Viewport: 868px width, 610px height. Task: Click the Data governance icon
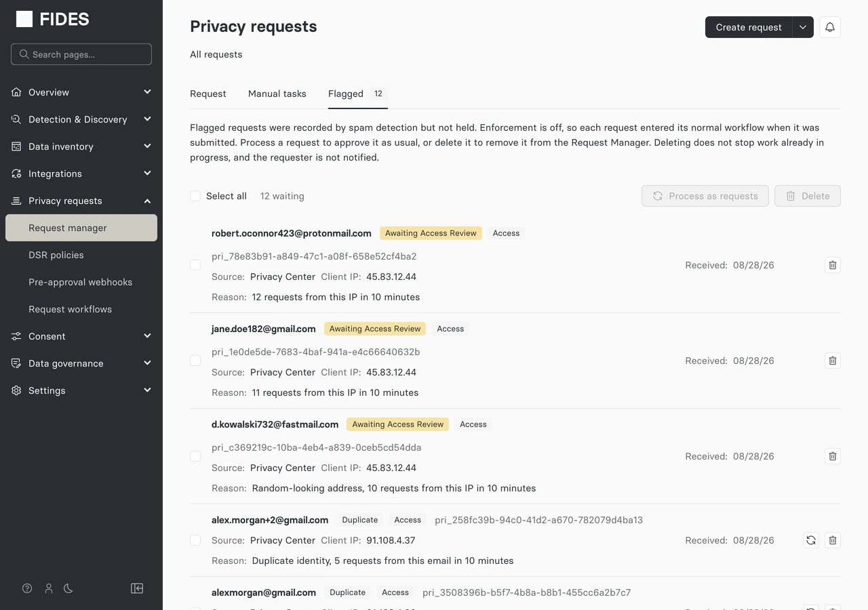pos(16,363)
